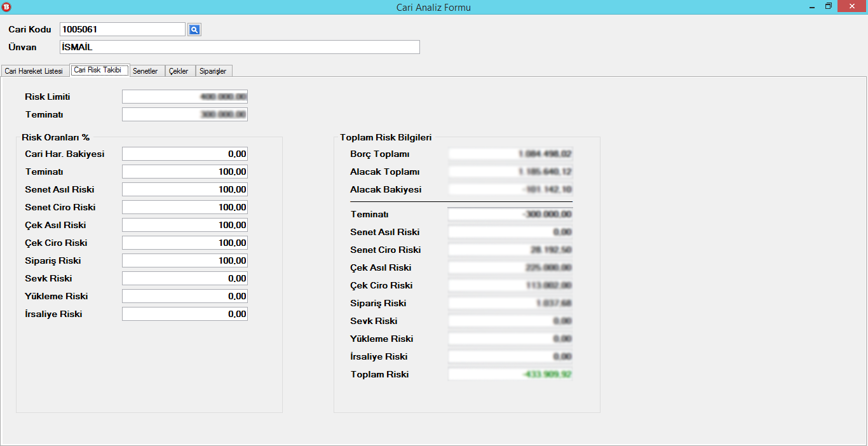
Task: Go to the Çekler tab
Action: [x=179, y=71]
